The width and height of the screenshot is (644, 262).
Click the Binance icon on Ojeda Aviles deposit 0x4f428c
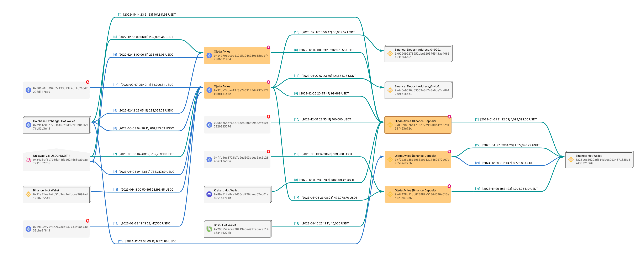pos(390,194)
